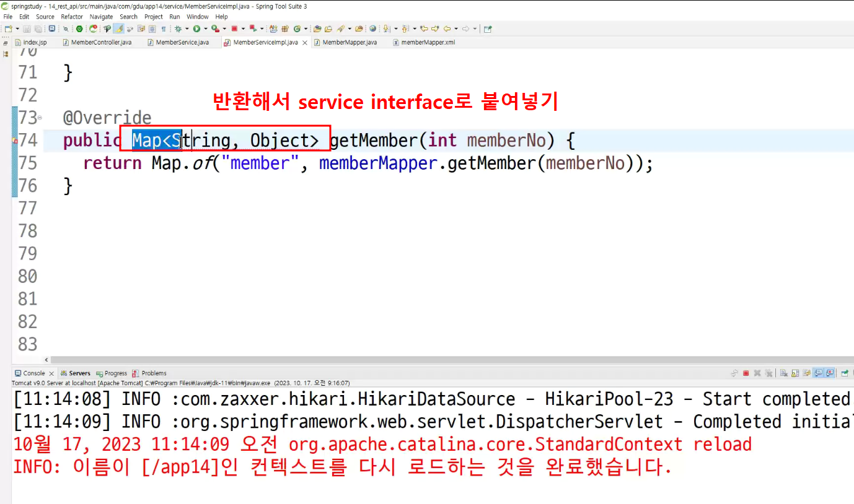The height and width of the screenshot is (504, 854).
Task: Open the Edit menu
Action: click(24, 17)
